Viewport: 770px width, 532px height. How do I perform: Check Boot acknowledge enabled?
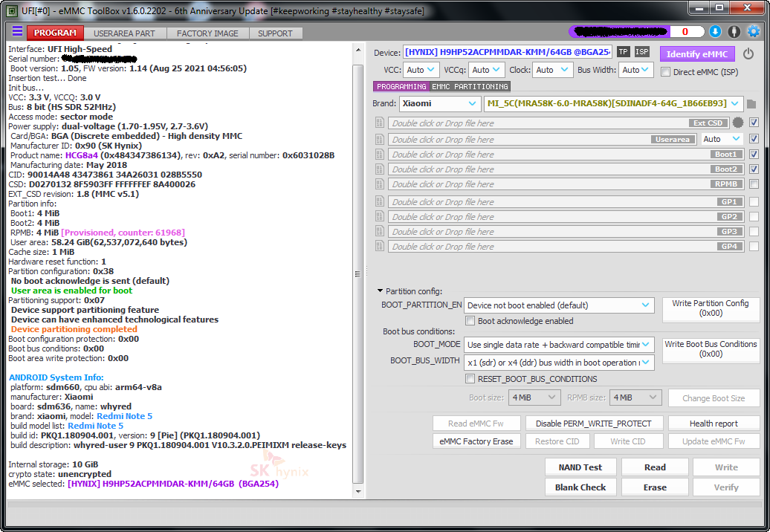[x=470, y=321]
